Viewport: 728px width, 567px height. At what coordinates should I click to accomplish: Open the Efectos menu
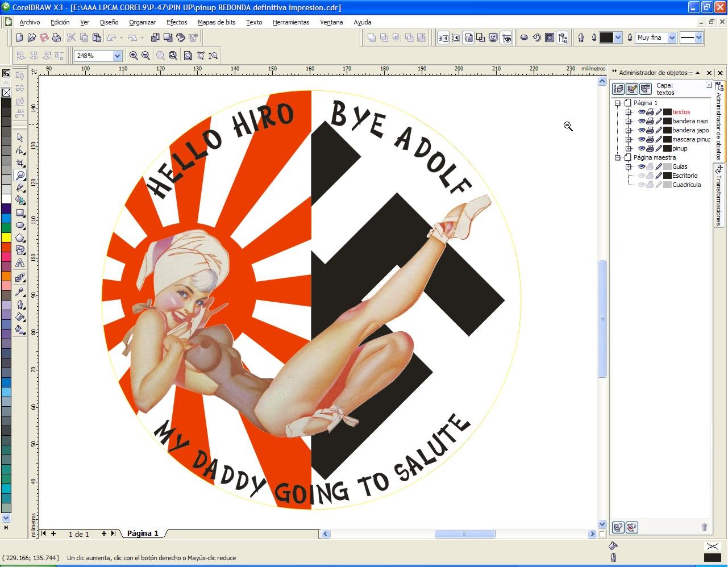click(x=177, y=22)
